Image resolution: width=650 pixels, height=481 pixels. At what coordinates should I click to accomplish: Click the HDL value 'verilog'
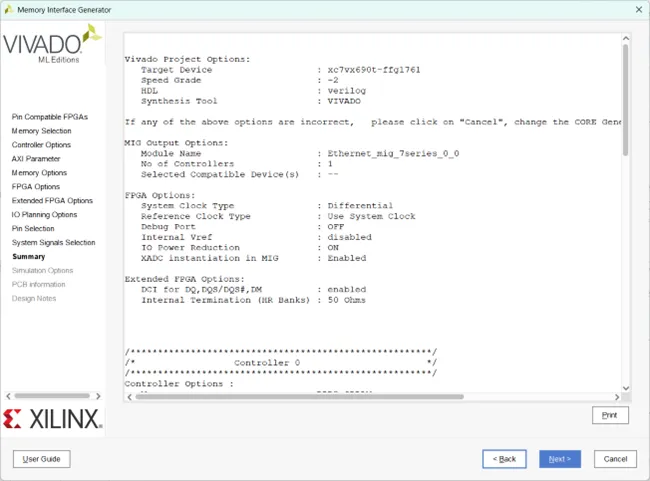click(347, 91)
